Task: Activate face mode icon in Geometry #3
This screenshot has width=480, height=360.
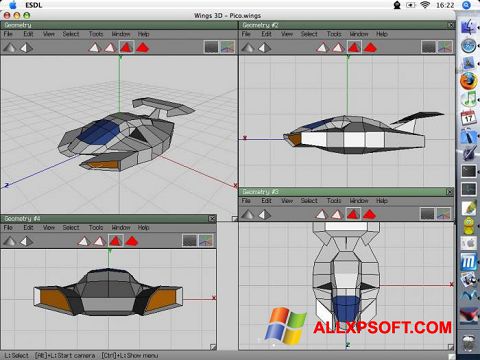Action: point(353,214)
